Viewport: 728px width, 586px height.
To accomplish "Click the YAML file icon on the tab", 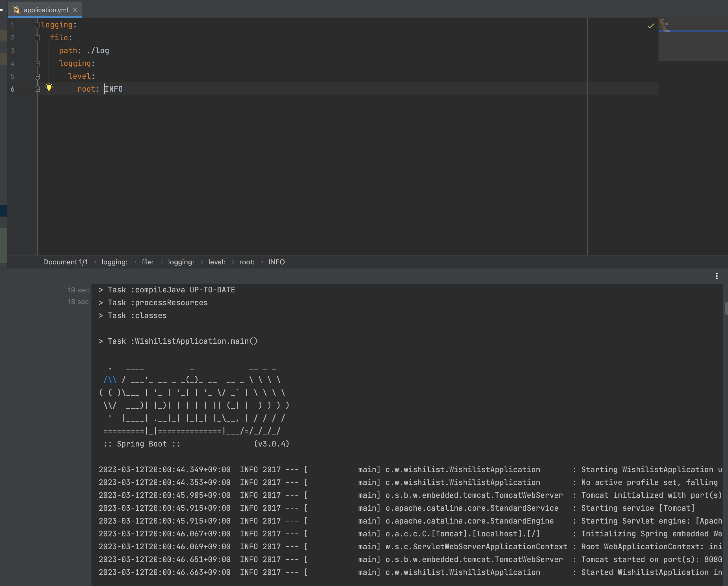I will pyautogui.click(x=17, y=10).
